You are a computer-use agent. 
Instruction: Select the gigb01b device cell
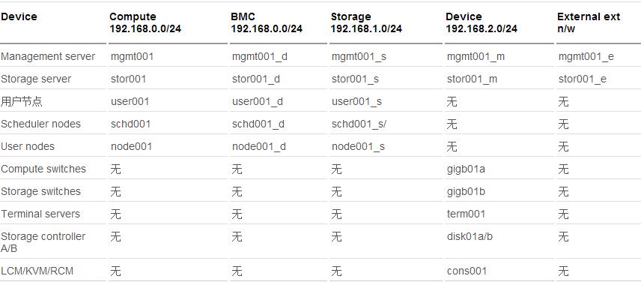click(466, 192)
